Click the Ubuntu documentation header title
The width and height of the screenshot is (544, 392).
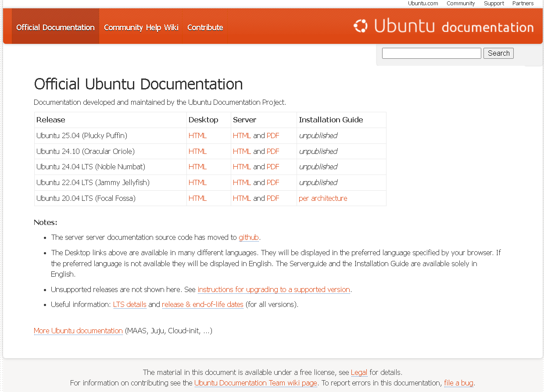point(454,26)
